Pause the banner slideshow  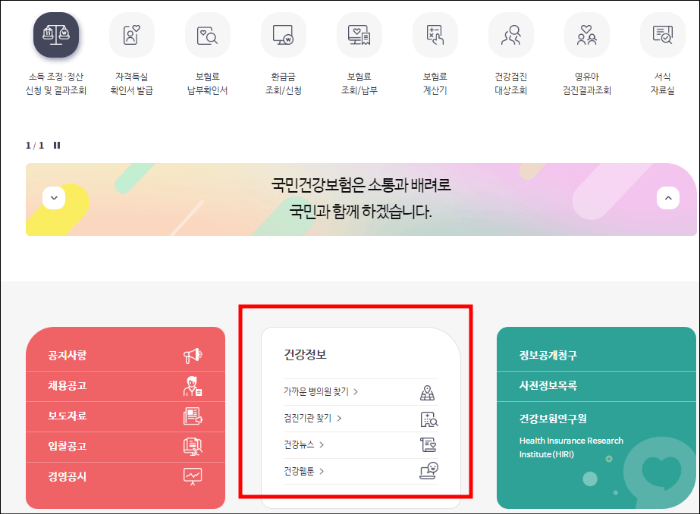pos(57,146)
